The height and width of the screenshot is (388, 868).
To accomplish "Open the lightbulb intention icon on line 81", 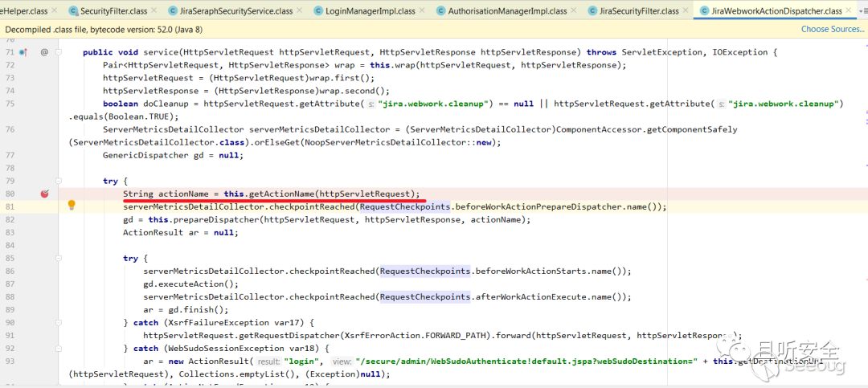I will 72,206.
